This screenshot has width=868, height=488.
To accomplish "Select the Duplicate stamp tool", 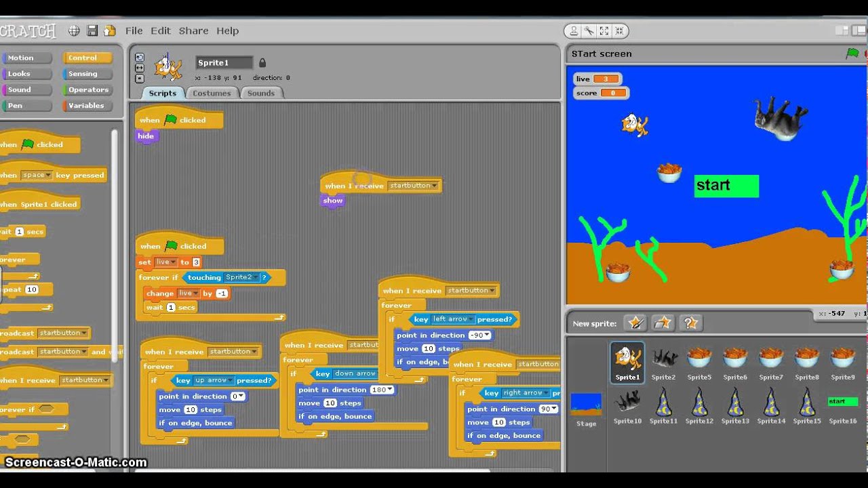I will pyautogui.click(x=574, y=30).
